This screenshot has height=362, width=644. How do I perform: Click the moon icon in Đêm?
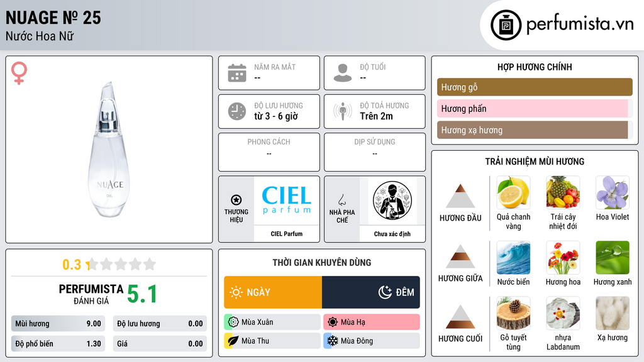pos(385,292)
